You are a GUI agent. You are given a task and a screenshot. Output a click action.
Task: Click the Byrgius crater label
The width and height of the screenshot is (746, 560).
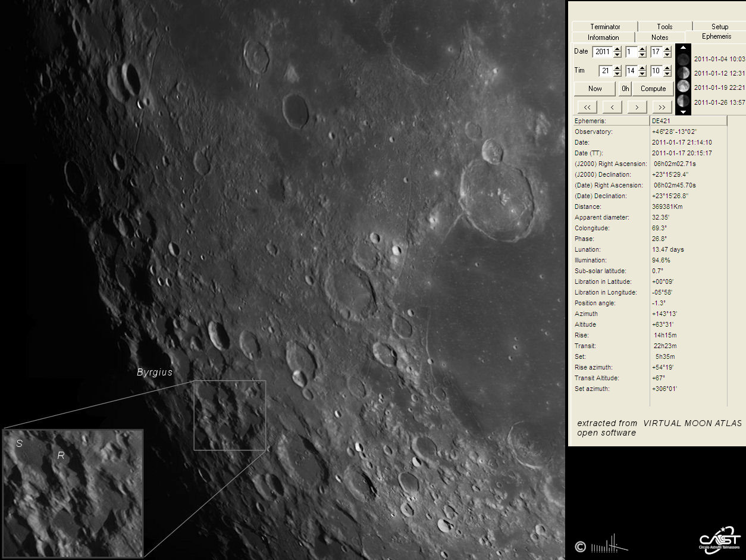155,373
